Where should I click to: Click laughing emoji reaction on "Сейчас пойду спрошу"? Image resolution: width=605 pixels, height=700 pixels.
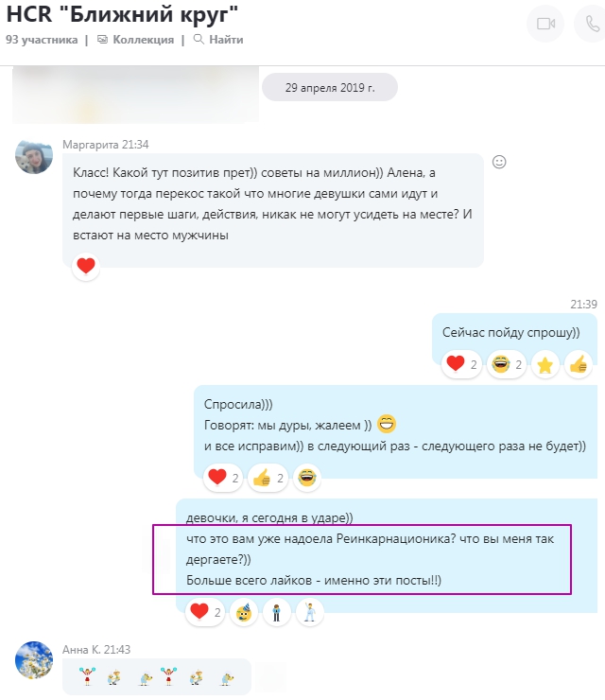pos(507,365)
